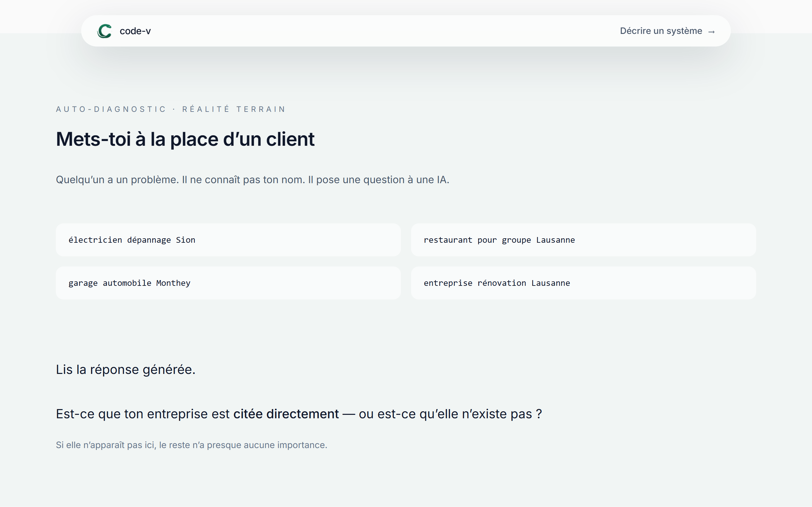Click the word restaurant in the right card
812x507 pixels.
(x=448, y=240)
